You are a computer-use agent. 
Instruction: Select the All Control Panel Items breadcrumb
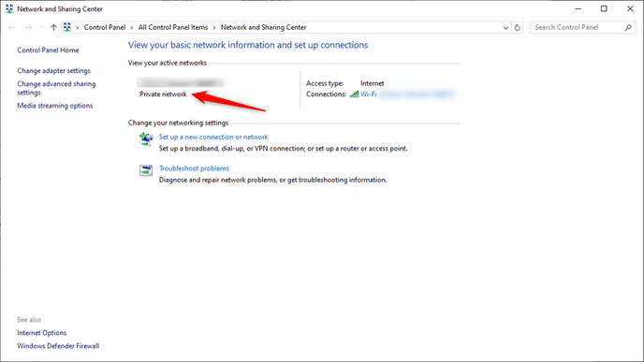(x=173, y=27)
